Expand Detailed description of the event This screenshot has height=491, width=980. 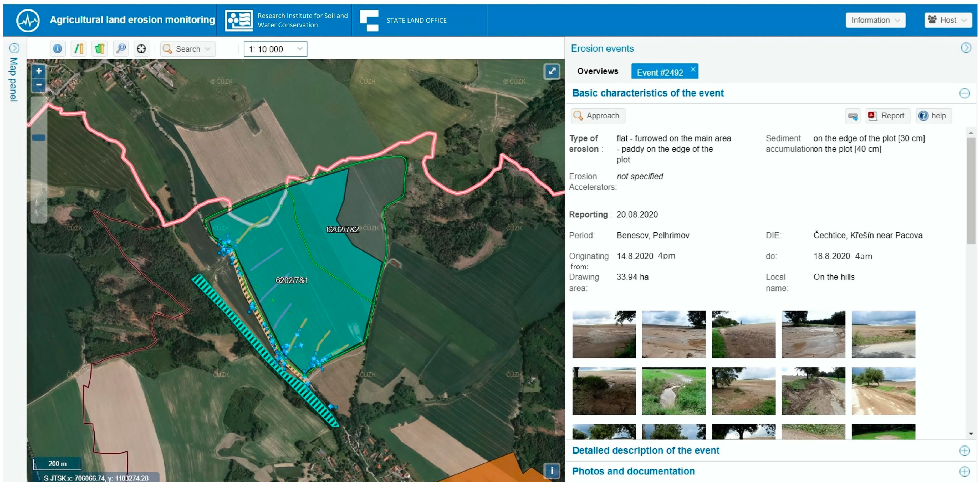(x=964, y=451)
